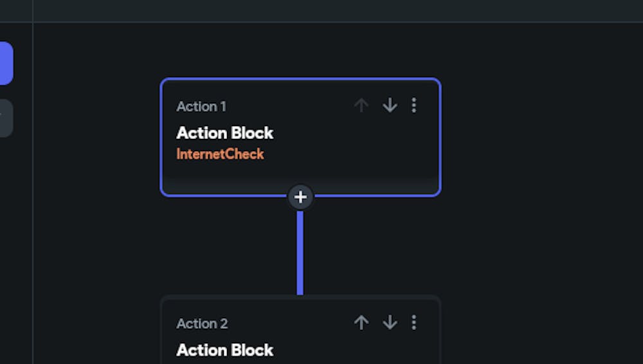Move Action 1 down with arrow

coord(390,105)
